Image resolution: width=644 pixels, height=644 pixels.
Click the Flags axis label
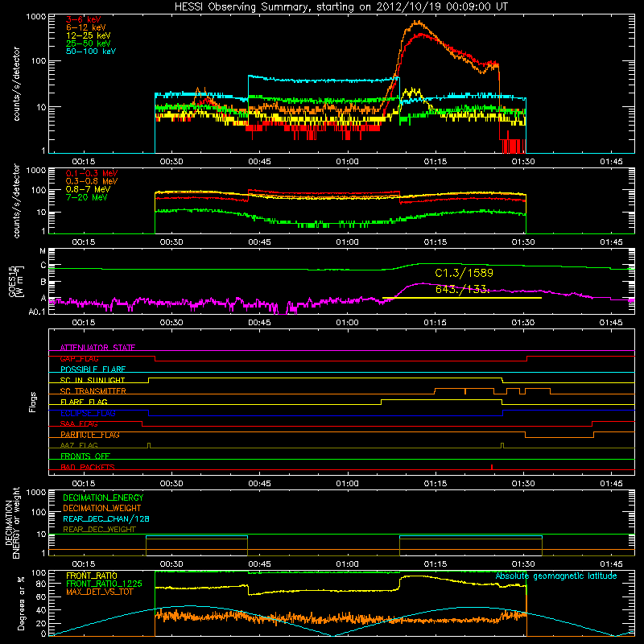pos(33,402)
